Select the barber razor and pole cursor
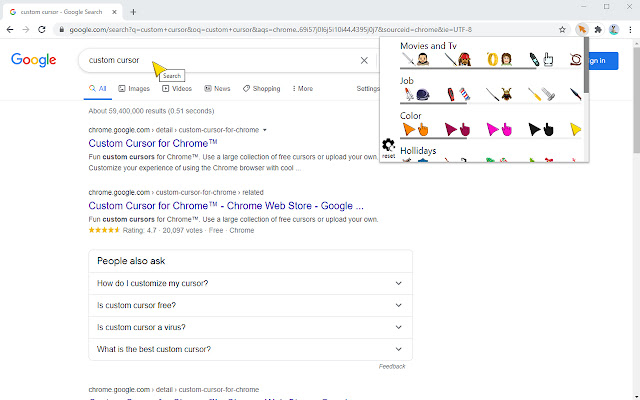Screen dimensions: 640x400 [458, 95]
